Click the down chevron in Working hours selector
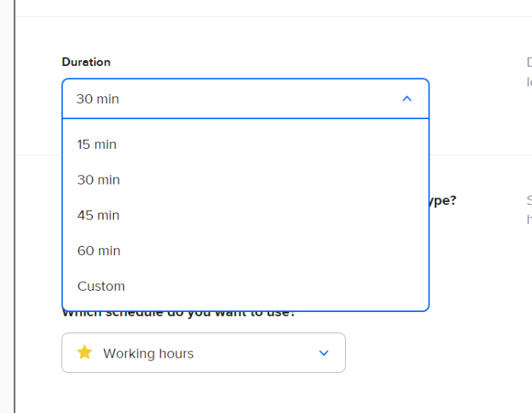 (x=324, y=353)
